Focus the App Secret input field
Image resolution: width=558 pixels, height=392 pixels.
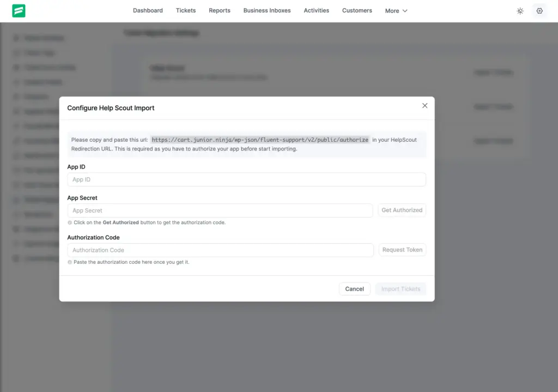(x=220, y=210)
